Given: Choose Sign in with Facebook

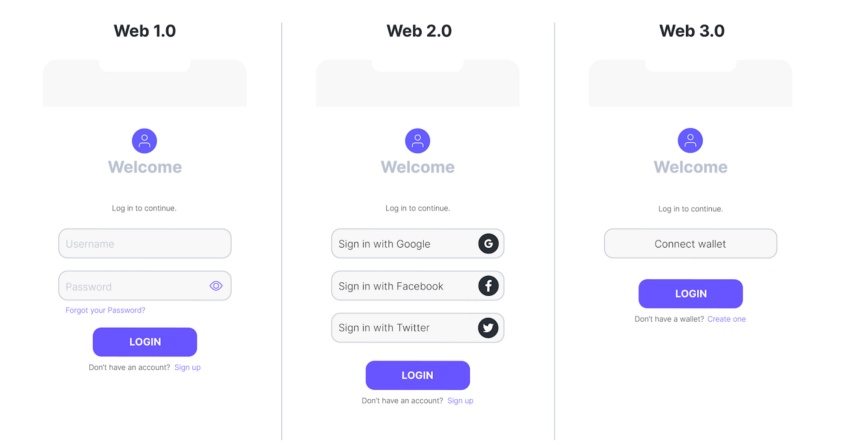Looking at the screenshot, I should tap(417, 286).
